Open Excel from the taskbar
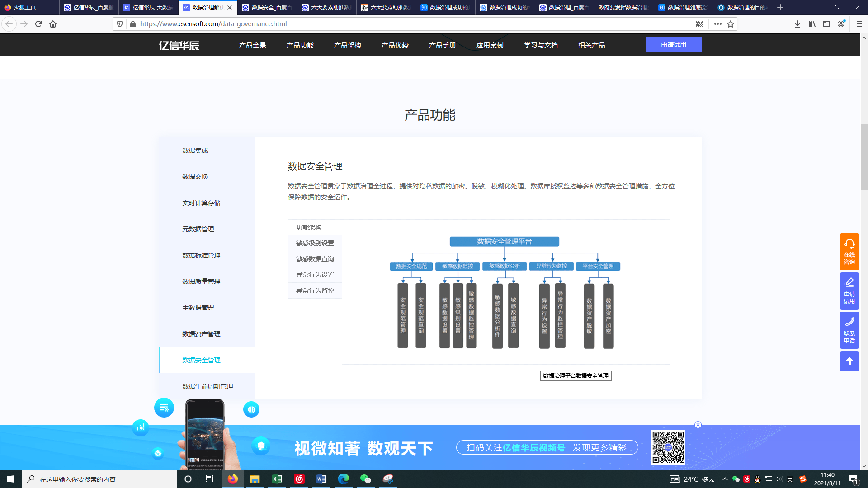 [277, 479]
